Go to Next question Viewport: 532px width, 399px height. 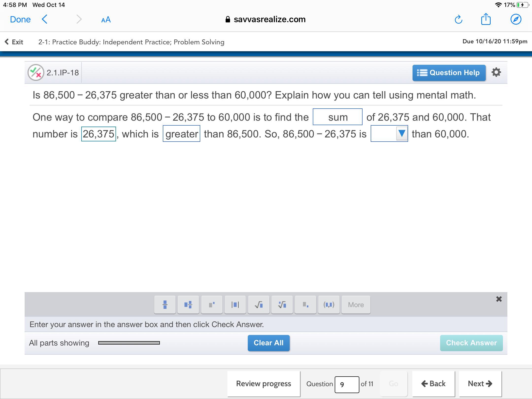click(x=480, y=383)
